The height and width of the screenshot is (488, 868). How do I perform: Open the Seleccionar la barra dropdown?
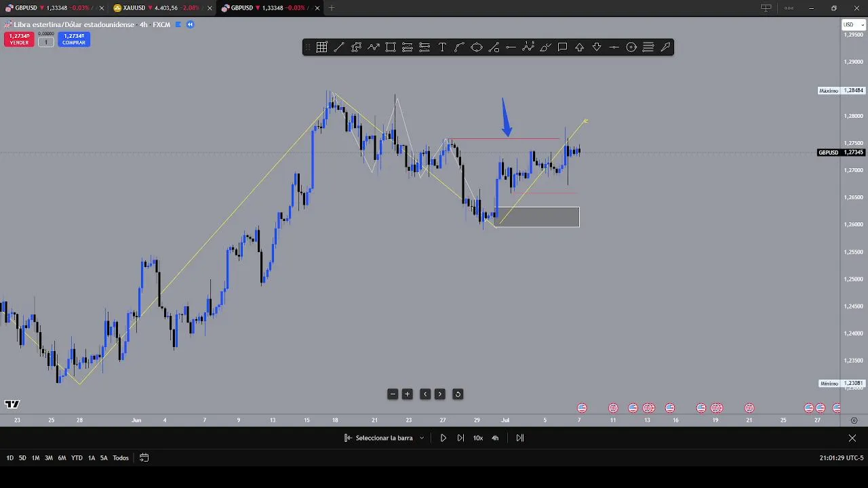point(384,438)
